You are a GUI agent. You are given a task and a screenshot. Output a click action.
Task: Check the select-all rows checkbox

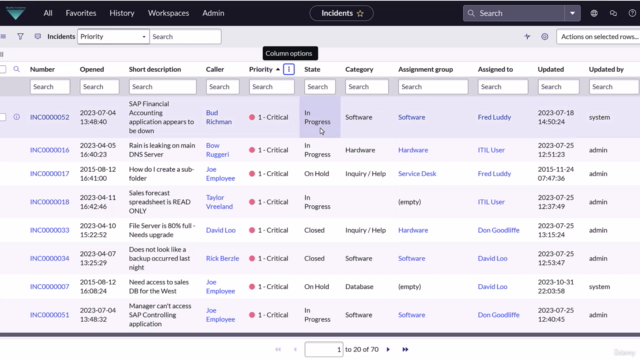tap(2, 69)
